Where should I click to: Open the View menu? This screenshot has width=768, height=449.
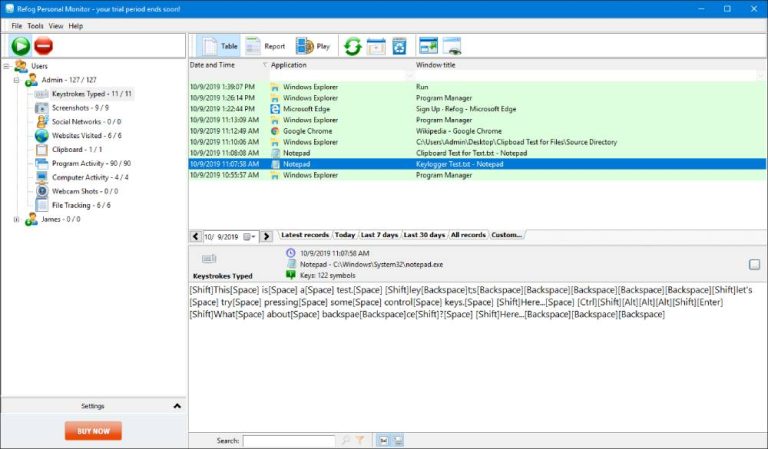pos(56,26)
